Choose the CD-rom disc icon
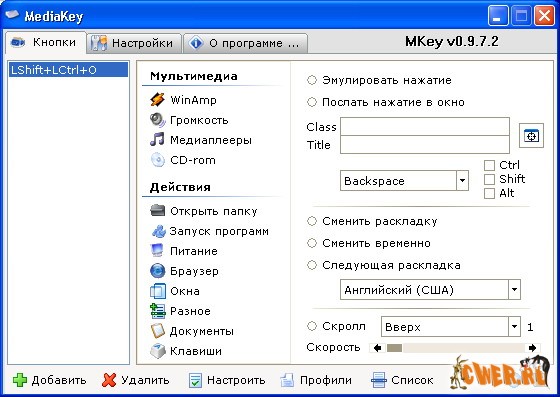Image resolution: width=560 pixels, height=397 pixels. tap(157, 160)
